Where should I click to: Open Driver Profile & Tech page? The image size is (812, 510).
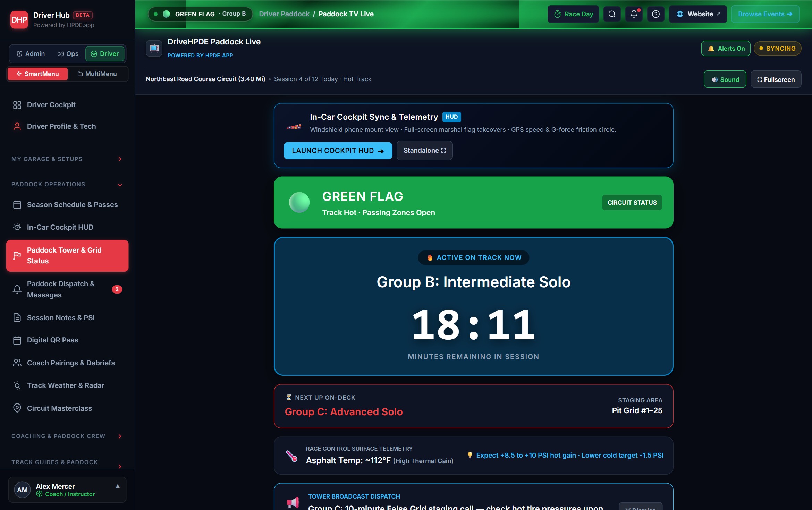tap(67, 126)
